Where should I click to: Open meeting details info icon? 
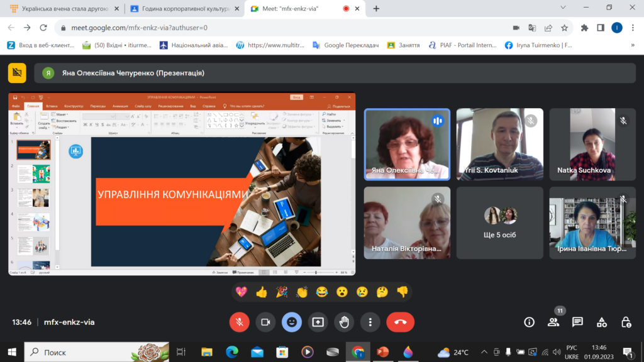(x=529, y=322)
